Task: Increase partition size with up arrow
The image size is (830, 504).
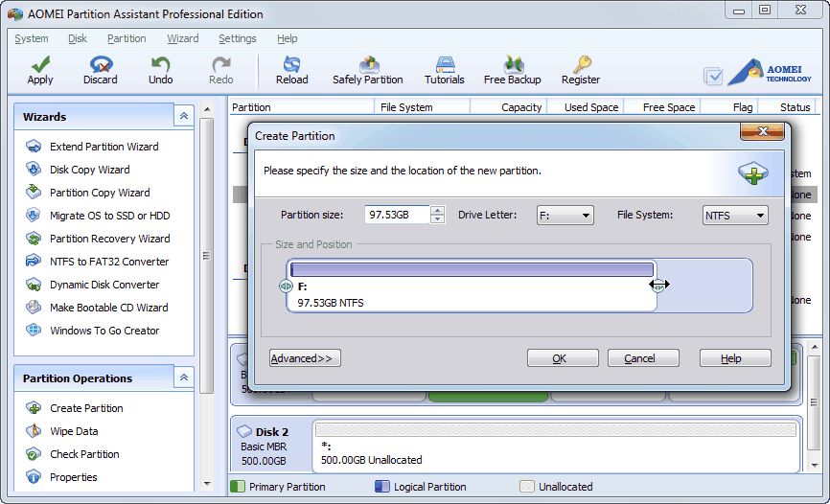Action: 437,210
